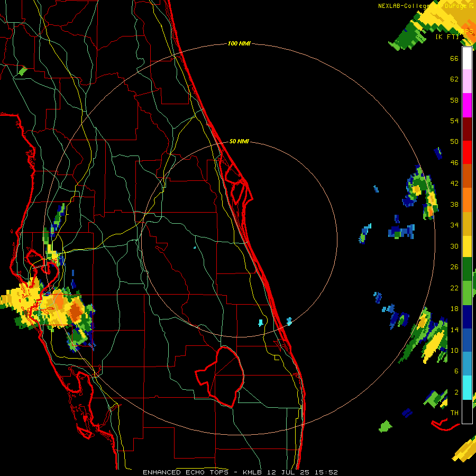Select the navy blue scale swatch
This screenshot has height=476, width=476.
pos(467,317)
